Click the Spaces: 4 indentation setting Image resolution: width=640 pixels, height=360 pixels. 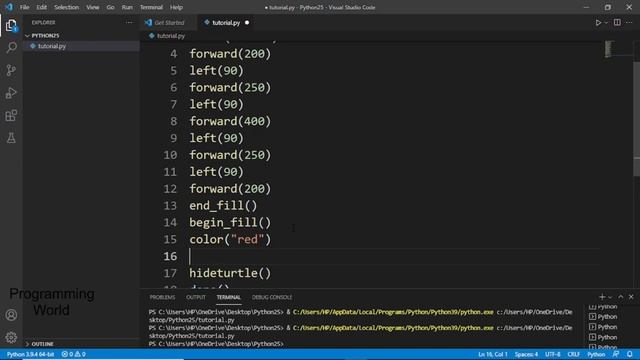(526, 354)
